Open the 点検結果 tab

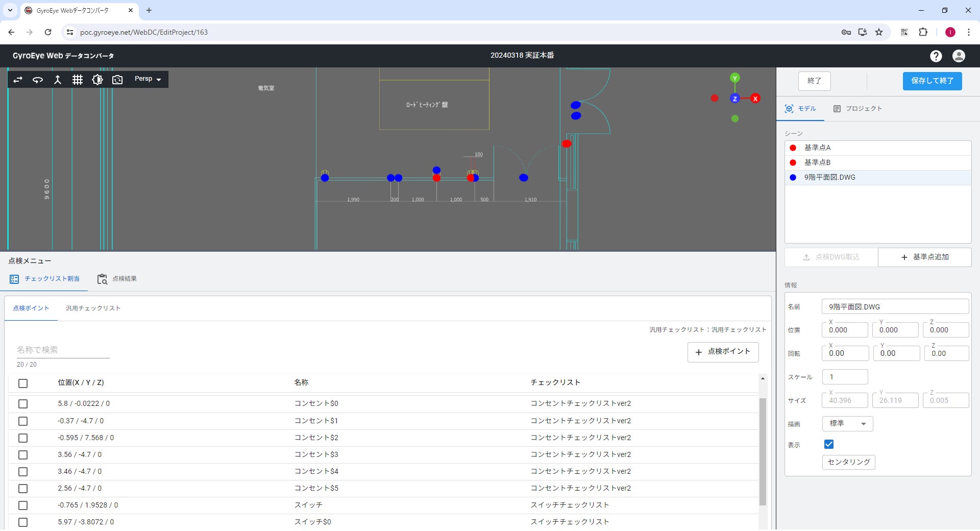coord(117,279)
